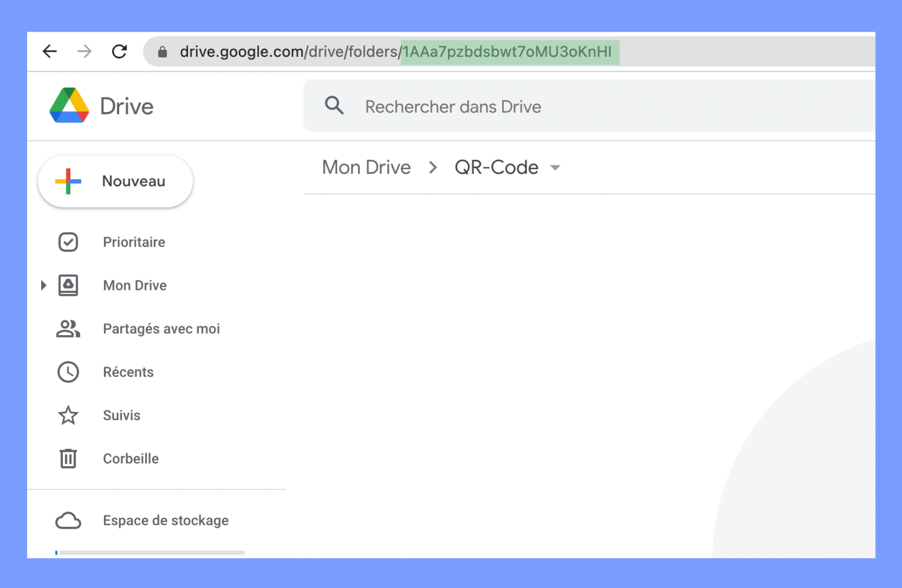Reload the page with the refresh icon
This screenshot has width=902, height=588.
(x=120, y=52)
